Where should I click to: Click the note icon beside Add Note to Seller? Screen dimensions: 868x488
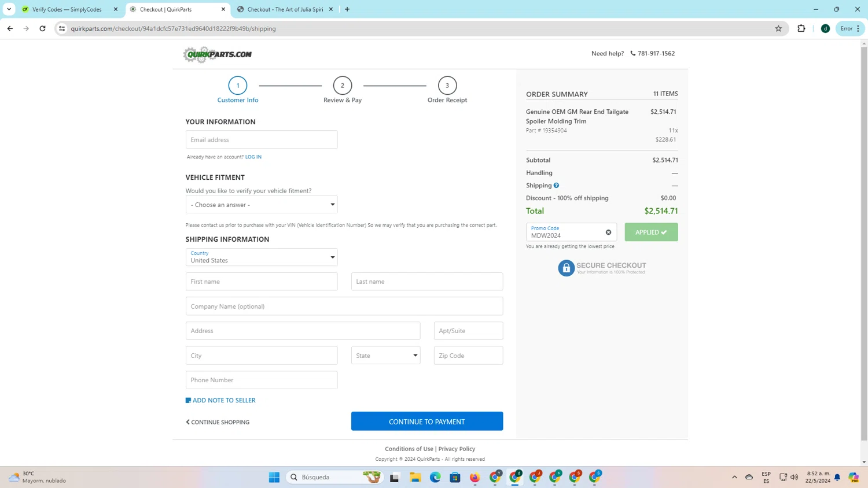(x=188, y=400)
